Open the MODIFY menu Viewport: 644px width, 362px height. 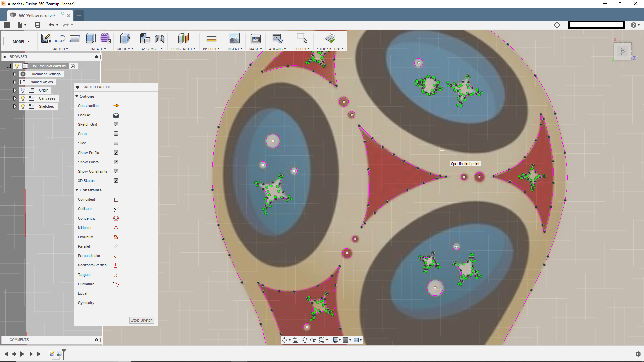(125, 49)
